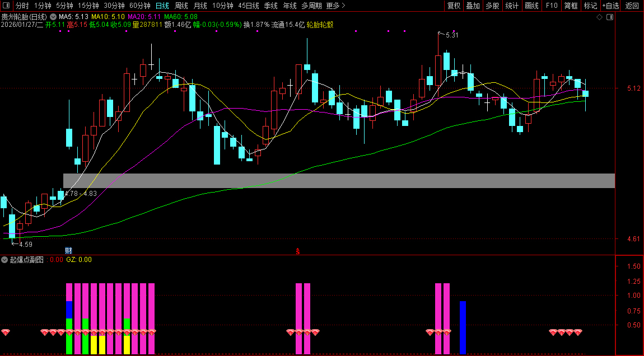Viewport: 644px width, 356px height.
Task: Click the 1.50 sub-chart axis value
Action: coord(634,266)
